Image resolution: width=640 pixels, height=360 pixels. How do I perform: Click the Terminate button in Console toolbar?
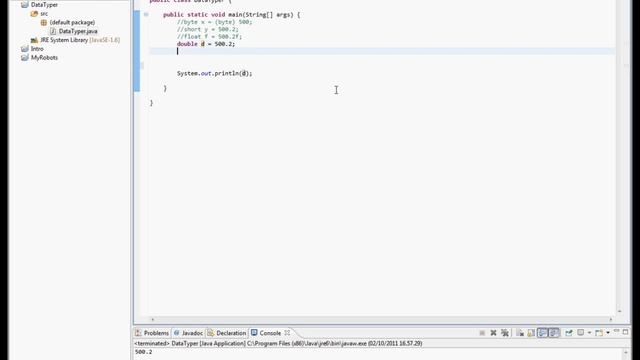(x=482, y=333)
